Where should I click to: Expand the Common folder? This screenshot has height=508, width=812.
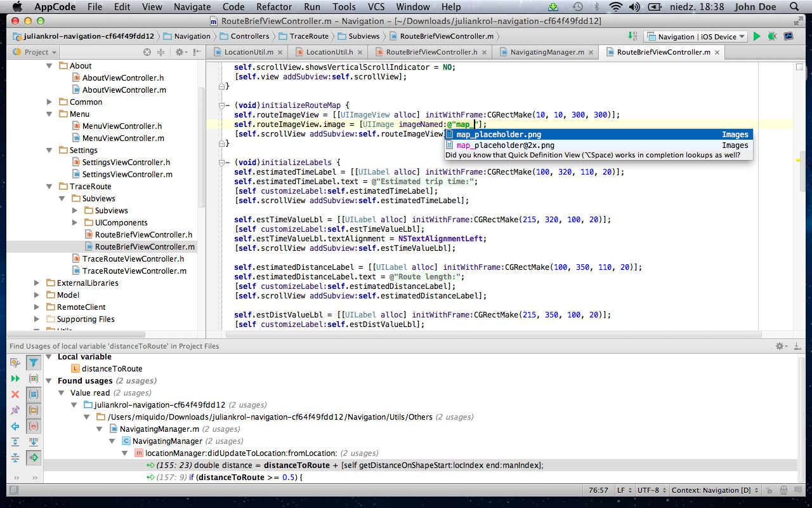point(49,102)
